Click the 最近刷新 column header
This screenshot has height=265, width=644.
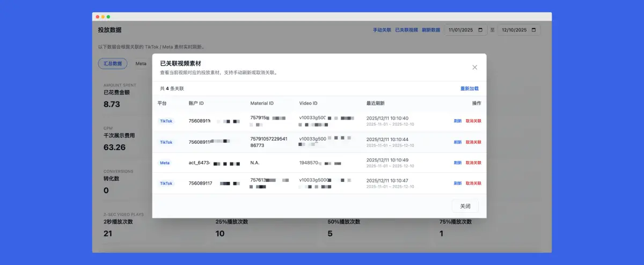tap(375, 103)
